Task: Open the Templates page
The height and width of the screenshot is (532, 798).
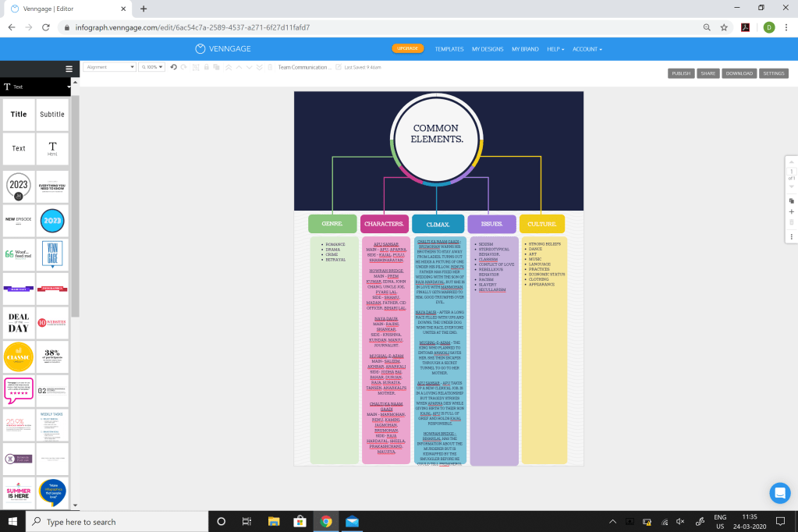Action: pos(449,49)
